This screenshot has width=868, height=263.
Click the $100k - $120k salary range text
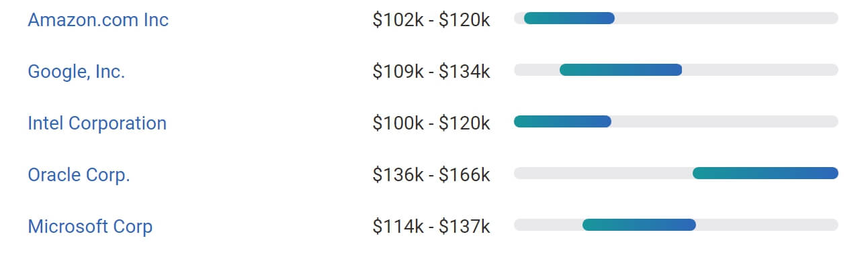click(431, 123)
